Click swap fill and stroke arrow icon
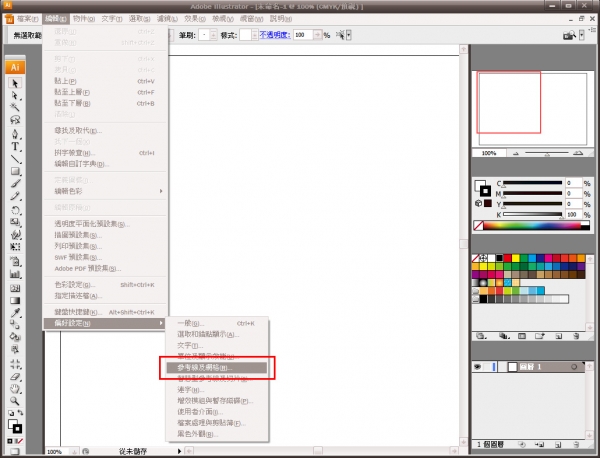The height and width of the screenshot is (458, 600). (20, 413)
